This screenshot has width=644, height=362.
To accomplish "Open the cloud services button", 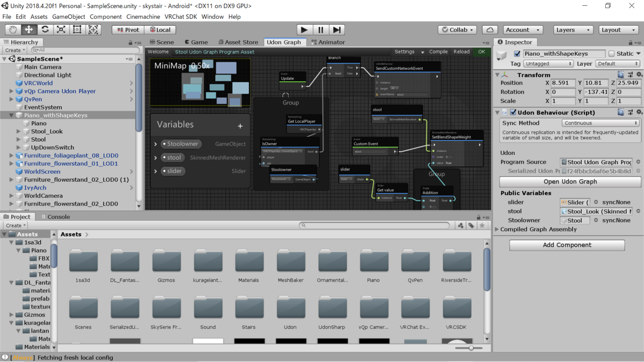I will [x=490, y=30].
